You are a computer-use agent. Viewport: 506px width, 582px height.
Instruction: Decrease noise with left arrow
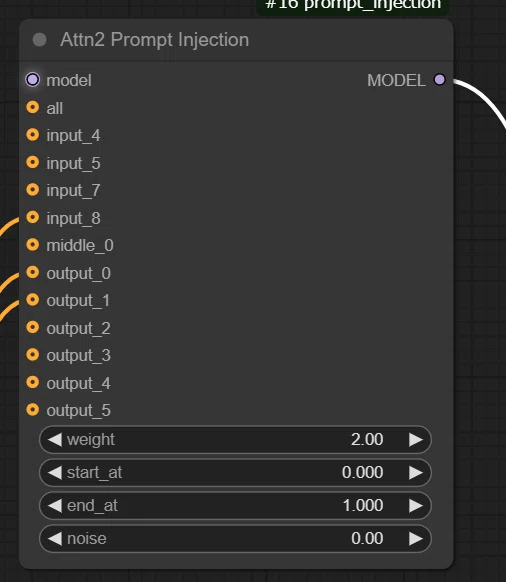point(55,539)
